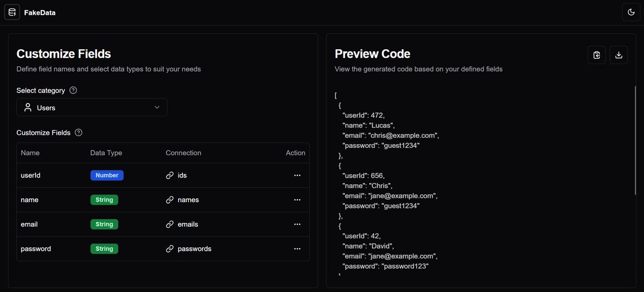Click the '"name": "Chris",' code line

[368, 185]
